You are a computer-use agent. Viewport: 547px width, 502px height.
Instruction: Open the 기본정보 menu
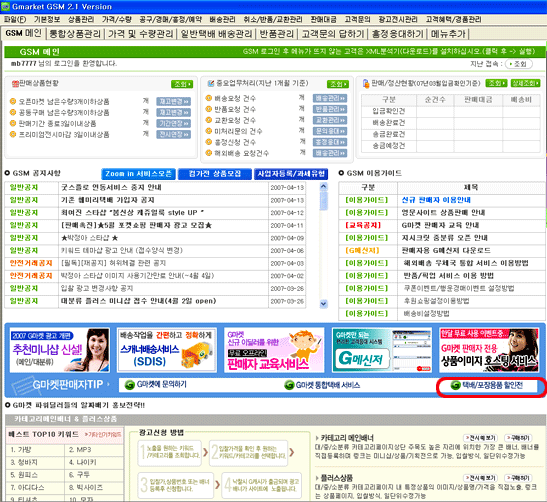tap(47, 20)
